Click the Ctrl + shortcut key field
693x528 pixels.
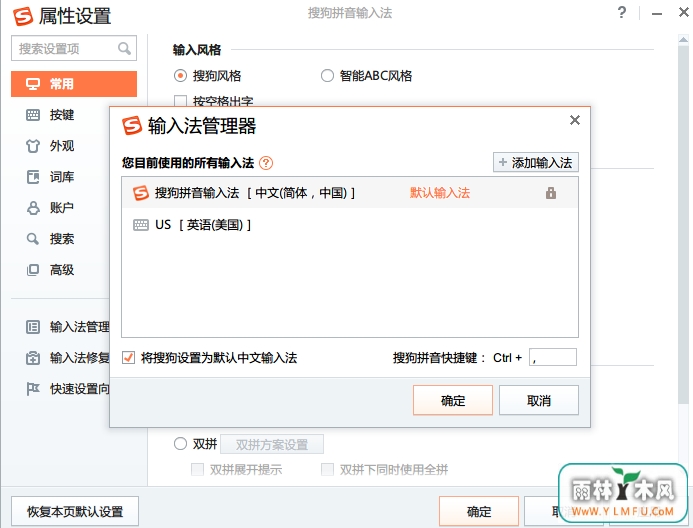553,357
